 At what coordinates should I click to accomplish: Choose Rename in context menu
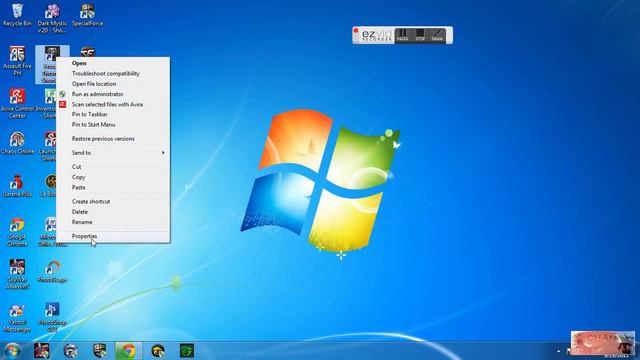(x=113, y=222)
